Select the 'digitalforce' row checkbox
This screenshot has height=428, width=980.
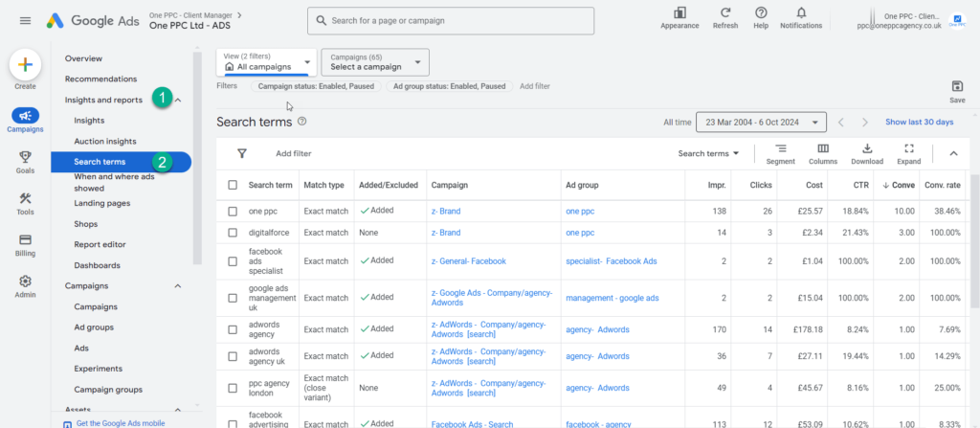click(x=233, y=233)
